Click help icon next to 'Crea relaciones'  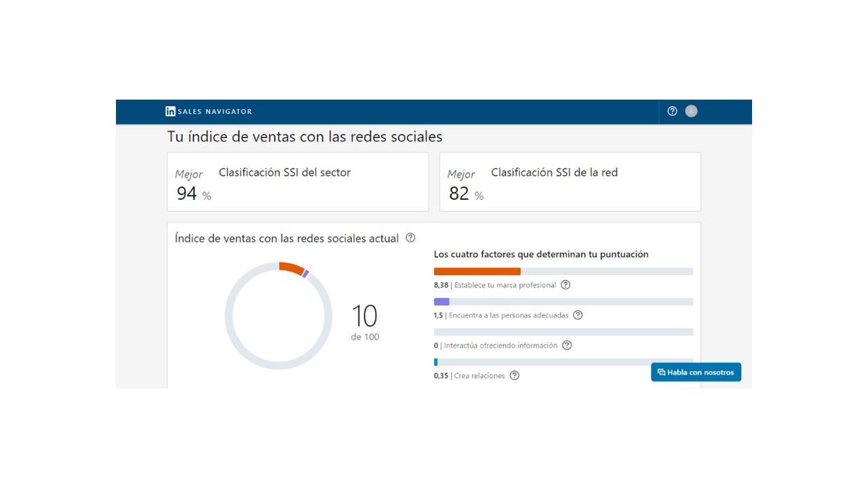click(x=514, y=375)
